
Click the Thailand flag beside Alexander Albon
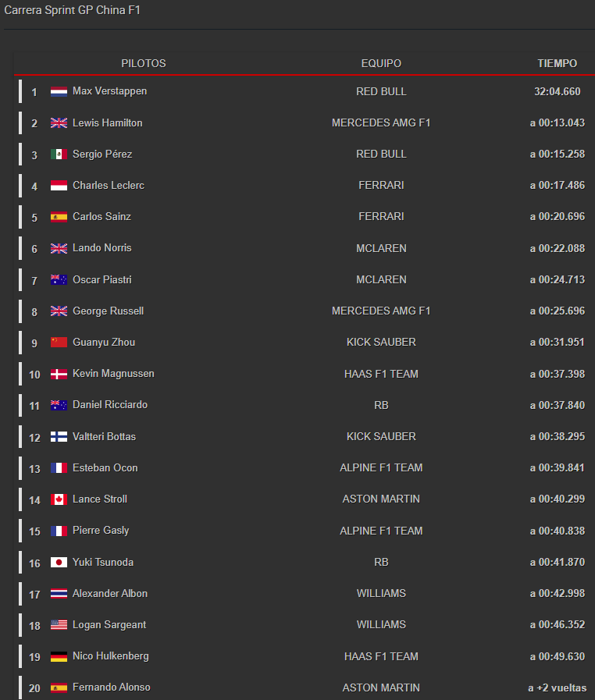[x=59, y=593]
